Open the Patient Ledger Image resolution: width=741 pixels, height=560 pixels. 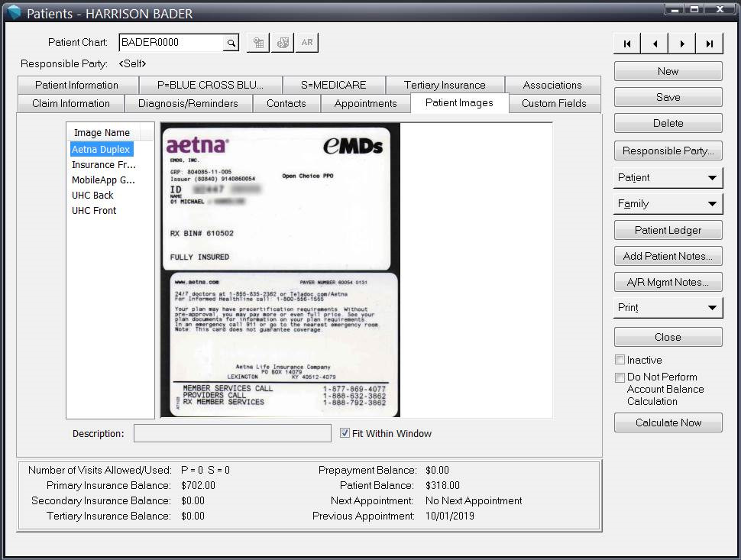668,230
